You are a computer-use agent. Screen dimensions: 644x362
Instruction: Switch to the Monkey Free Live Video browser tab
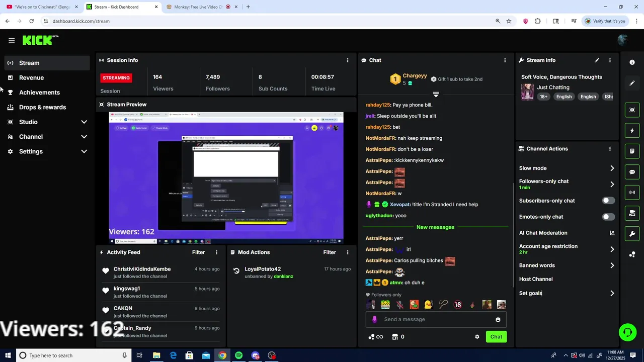202,7
